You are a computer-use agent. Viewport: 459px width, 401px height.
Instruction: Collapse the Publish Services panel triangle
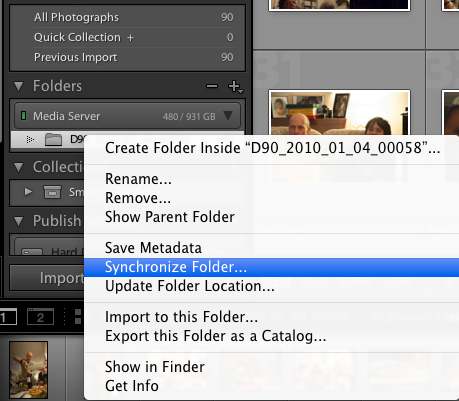19,221
